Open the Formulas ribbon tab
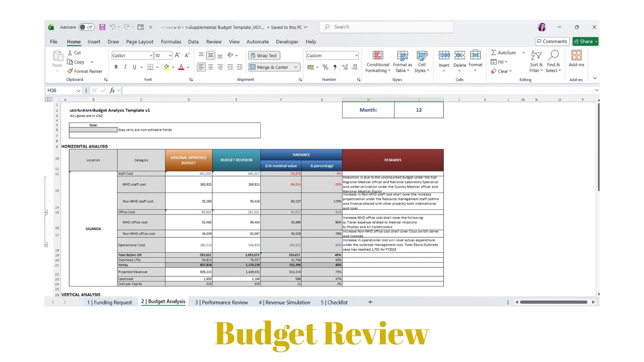This screenshot has height=362, width=644. tap(171, 42)
